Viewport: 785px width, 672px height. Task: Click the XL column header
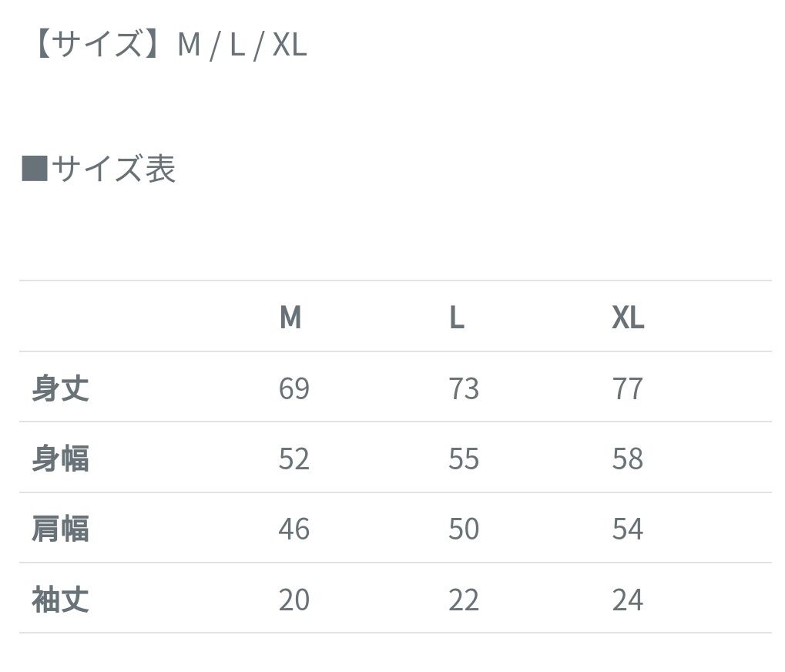pos(628,318)
